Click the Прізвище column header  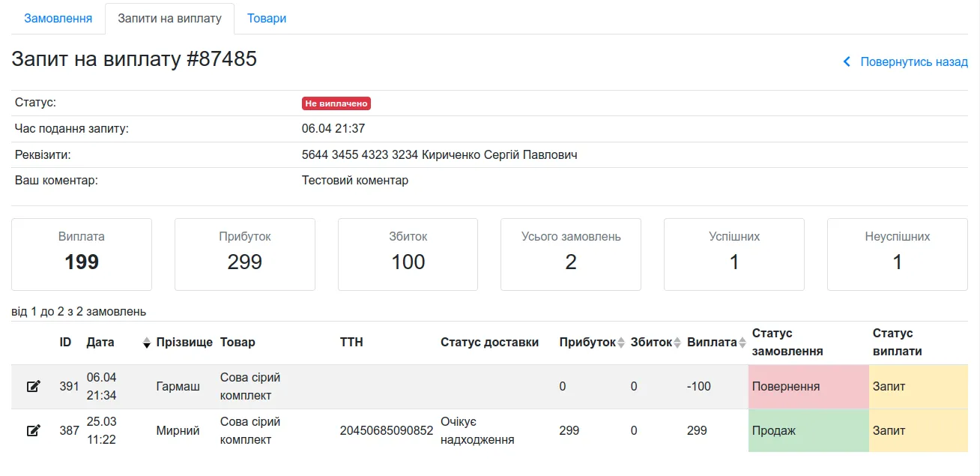click(x=184, y=343)
